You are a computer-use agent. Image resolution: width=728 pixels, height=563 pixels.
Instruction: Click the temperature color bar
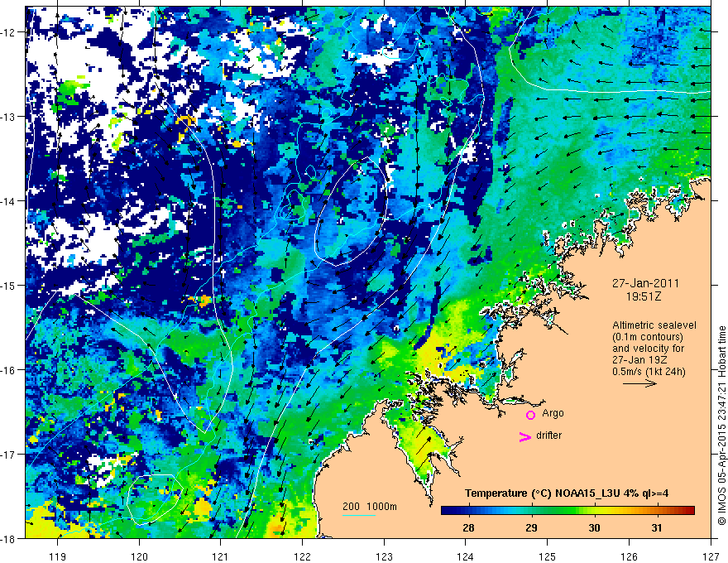[x=568, y=510]
